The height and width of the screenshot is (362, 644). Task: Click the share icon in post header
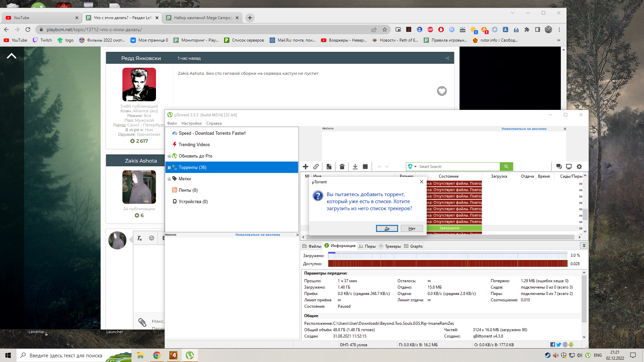coord(447,58)
